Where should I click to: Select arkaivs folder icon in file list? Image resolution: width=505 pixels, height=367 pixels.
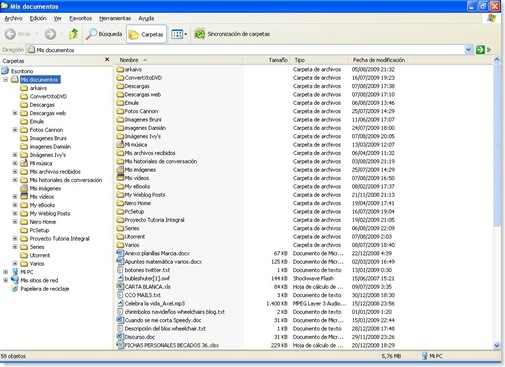tap(120, 69)
